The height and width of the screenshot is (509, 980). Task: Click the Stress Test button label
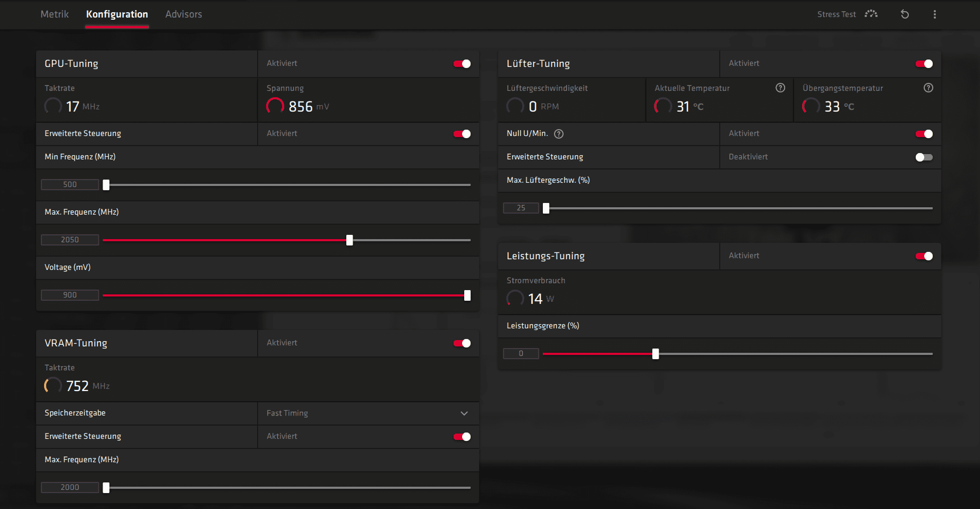tap(837, 14)
